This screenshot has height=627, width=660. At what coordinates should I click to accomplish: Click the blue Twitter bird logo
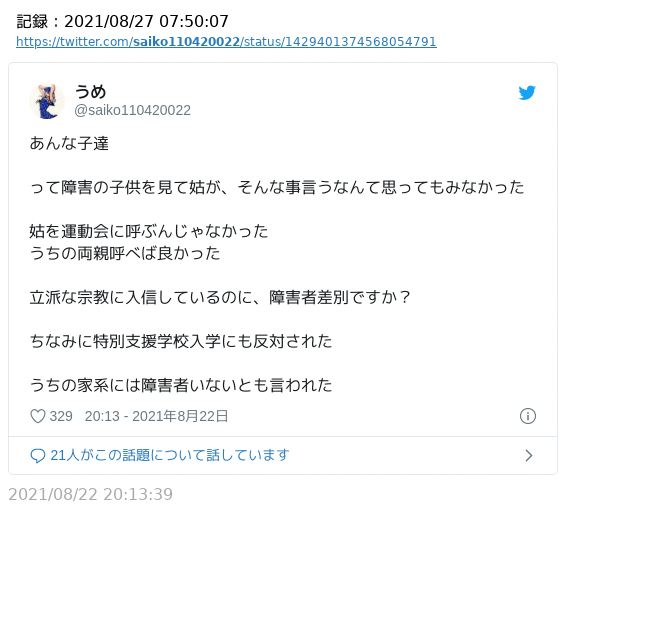[x=527, y=93]
